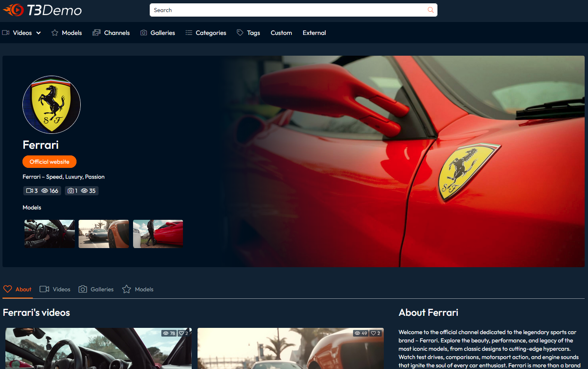588x369 pixels.
Task: Click the eye view-count icon on second video
Action: (357, 333)
